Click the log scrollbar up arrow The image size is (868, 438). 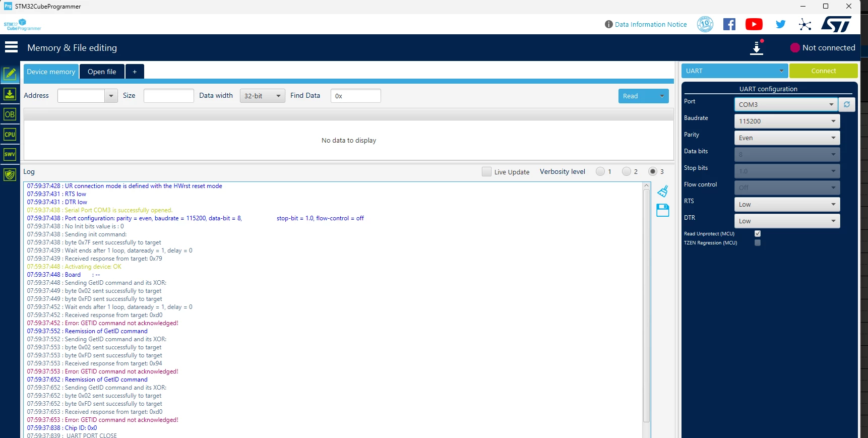pyautogui.click(x=646, y=185)
